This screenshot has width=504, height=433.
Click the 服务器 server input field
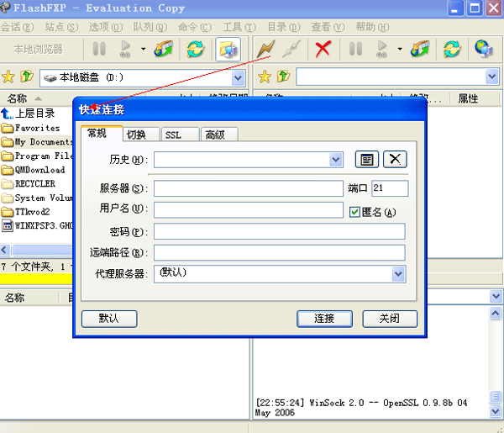click(248, 188)
